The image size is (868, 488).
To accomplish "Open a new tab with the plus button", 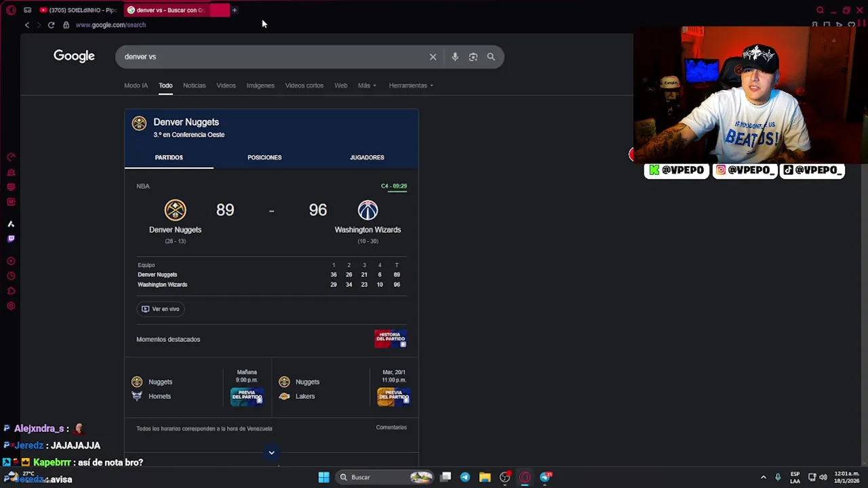I will [x=235, y=10].
